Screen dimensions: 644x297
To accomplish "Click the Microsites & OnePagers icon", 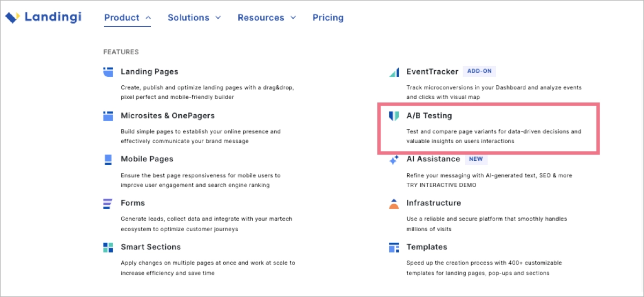I will (108, 116).
